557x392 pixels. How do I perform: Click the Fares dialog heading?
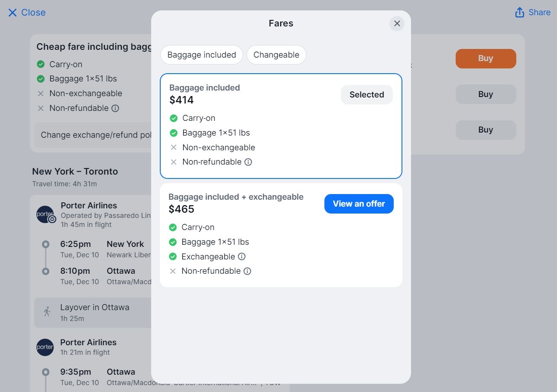[x=281, y=23]
